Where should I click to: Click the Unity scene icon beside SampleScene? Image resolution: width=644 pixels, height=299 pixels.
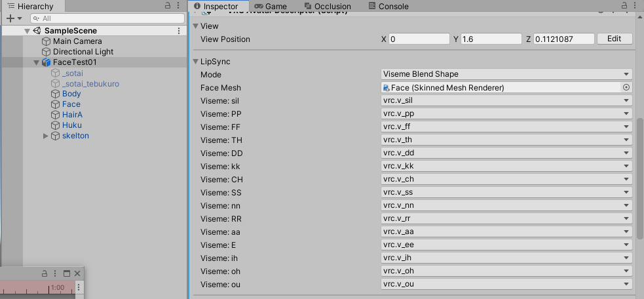[37, 31]
